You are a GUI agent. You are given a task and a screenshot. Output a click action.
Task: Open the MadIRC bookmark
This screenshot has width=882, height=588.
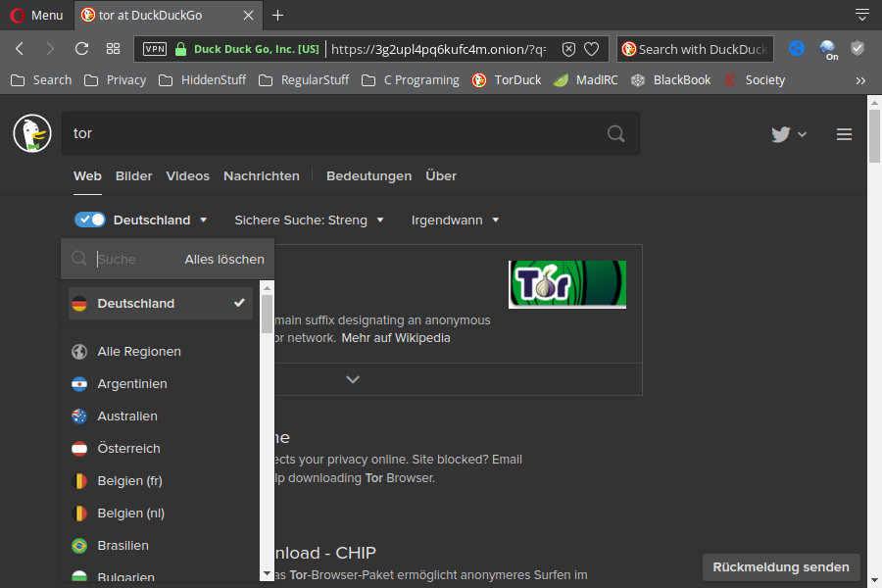click(586, 80)
